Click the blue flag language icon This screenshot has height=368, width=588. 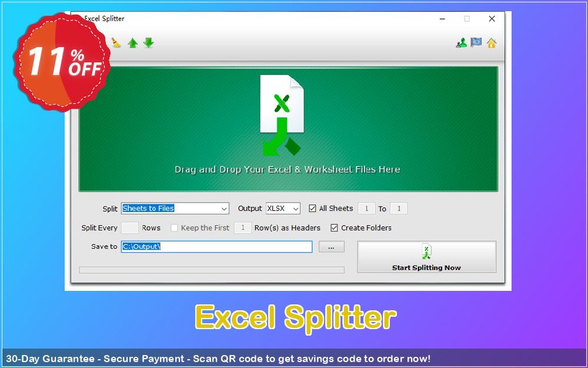tap(476, 42)
